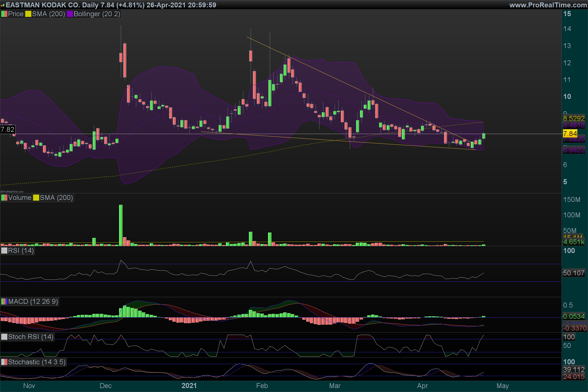Screen dimensions: 588x392
Task: Click the 50.107 RSI value tag
Action: click(574, 273)
